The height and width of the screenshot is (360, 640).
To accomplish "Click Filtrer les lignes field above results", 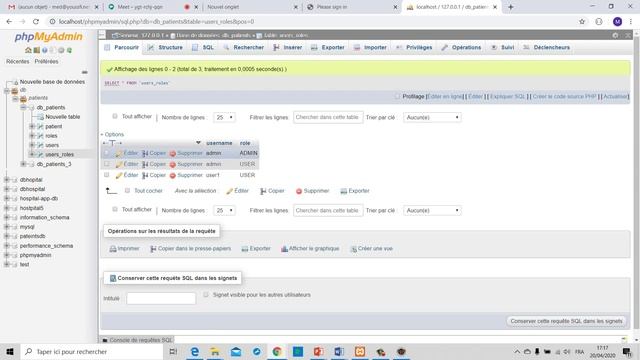I will (328, 118).
